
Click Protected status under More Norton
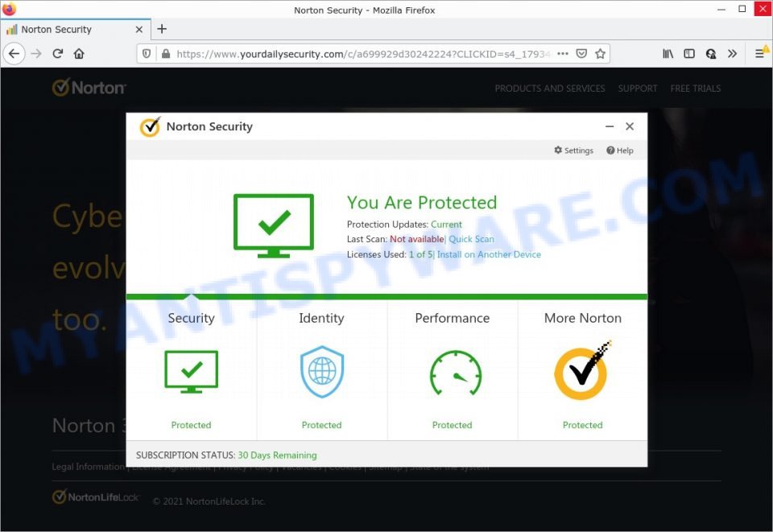583,425
